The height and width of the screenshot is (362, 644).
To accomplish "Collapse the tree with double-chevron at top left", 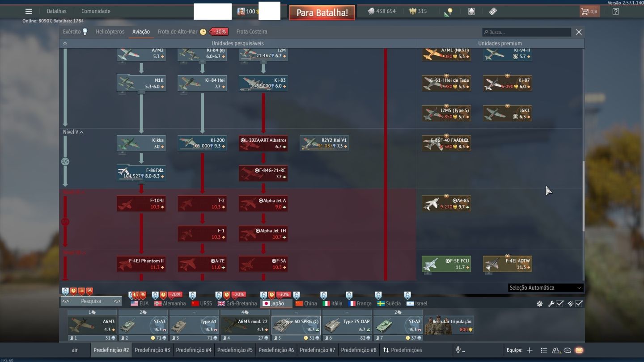I will (65, 43).
